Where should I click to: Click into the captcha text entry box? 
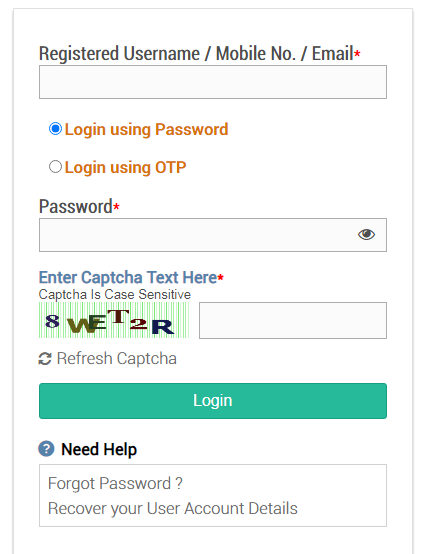293,320
